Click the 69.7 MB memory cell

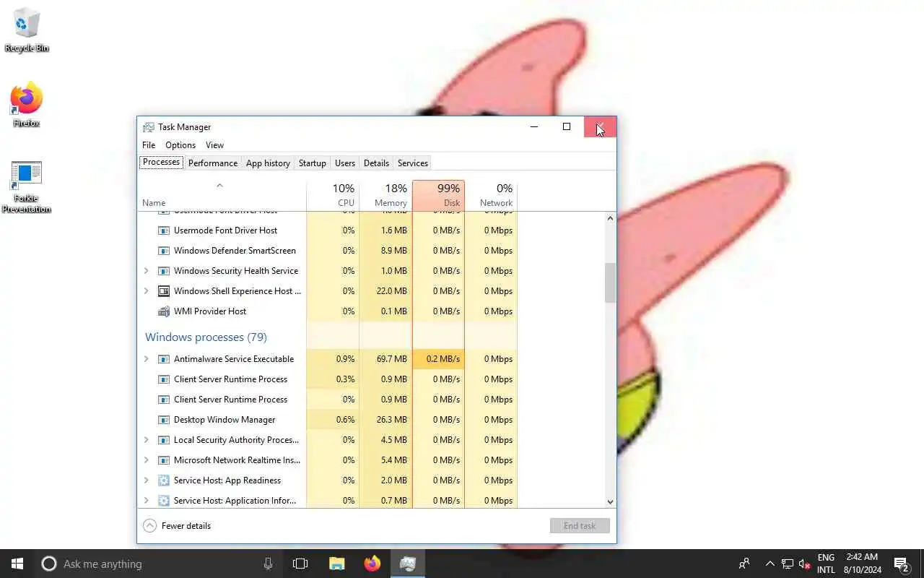385,359
